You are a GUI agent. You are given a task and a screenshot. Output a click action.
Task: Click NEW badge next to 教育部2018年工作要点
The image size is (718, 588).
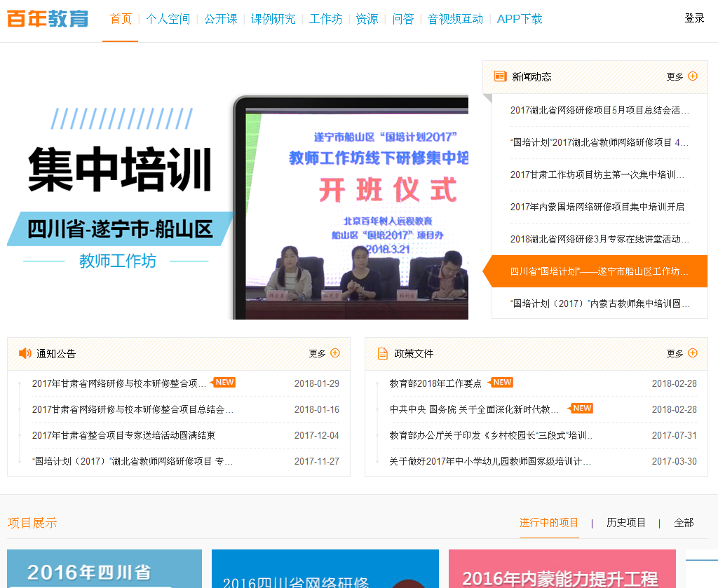pyautogui.click(x=502, y=383)
